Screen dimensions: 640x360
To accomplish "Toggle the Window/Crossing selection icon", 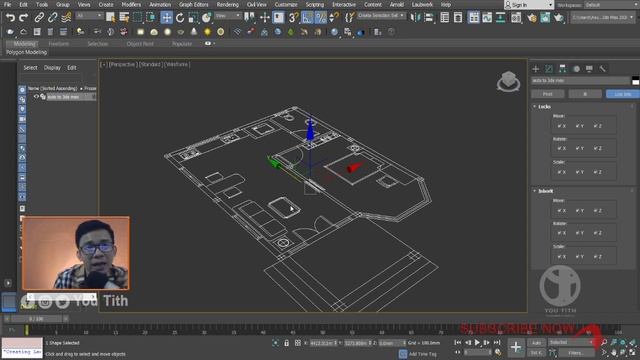I will point(151,18).
